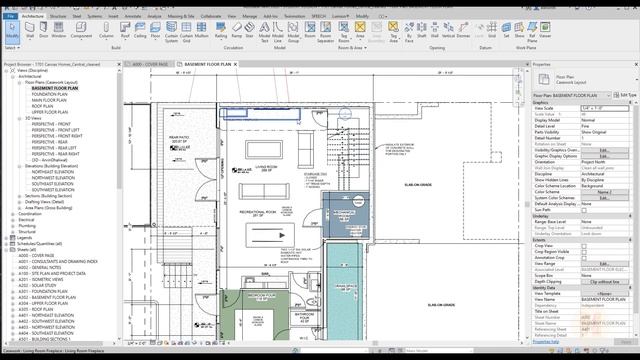
Task: Select the Grid datum tool
Action: pyautogui.click(x=492, y=31)
